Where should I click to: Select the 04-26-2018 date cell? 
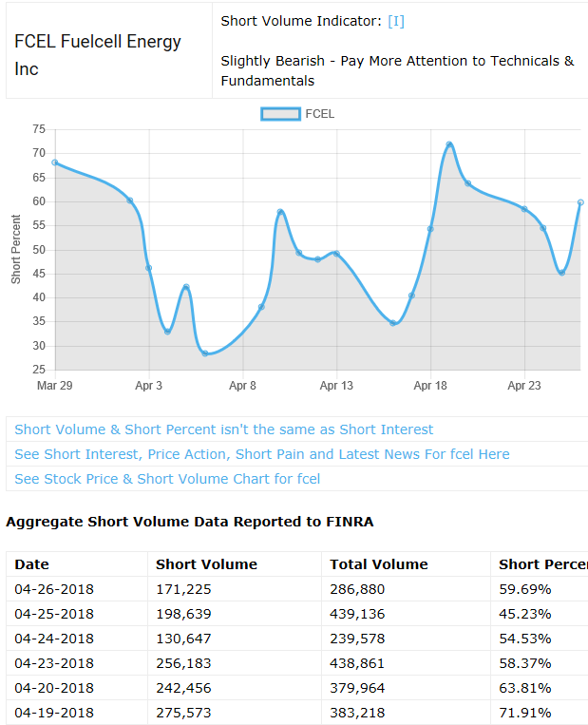[x=54, y=589]
